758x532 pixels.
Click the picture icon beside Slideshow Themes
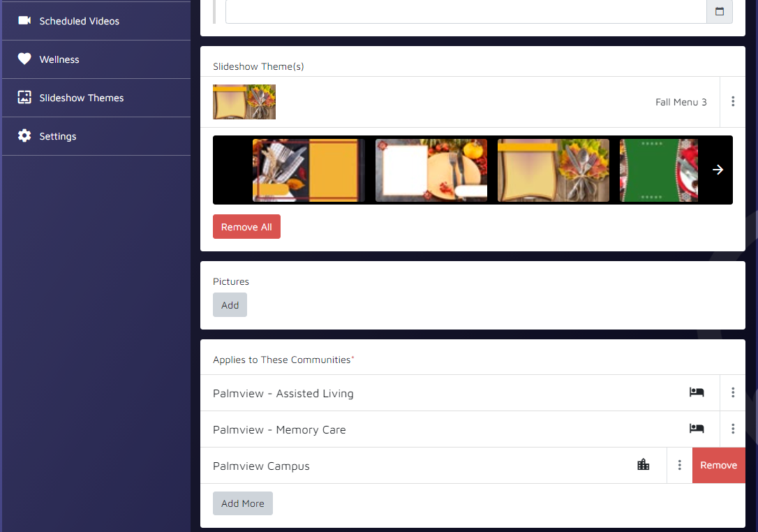click(x=25, y=98)
